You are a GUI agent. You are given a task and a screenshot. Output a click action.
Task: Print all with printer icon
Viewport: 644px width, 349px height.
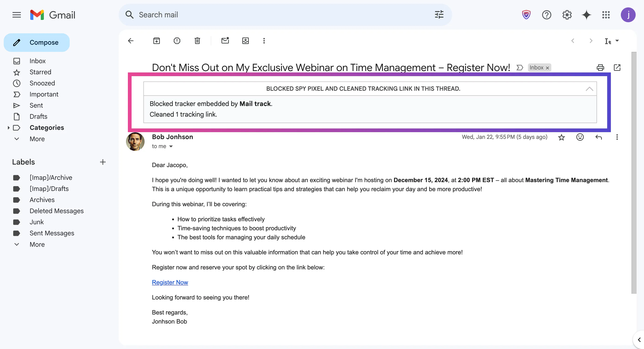pos(600,67)
